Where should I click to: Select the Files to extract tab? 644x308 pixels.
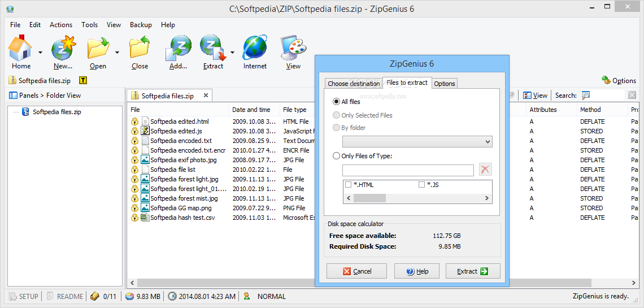pyautogui.click(x=407, y=83)
